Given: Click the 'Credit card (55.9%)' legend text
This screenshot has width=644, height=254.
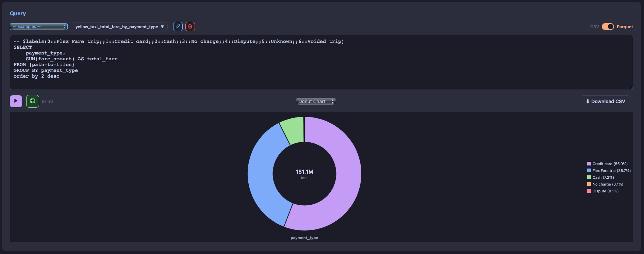Looking at the screenshot, I should click(x=610, y=164).
